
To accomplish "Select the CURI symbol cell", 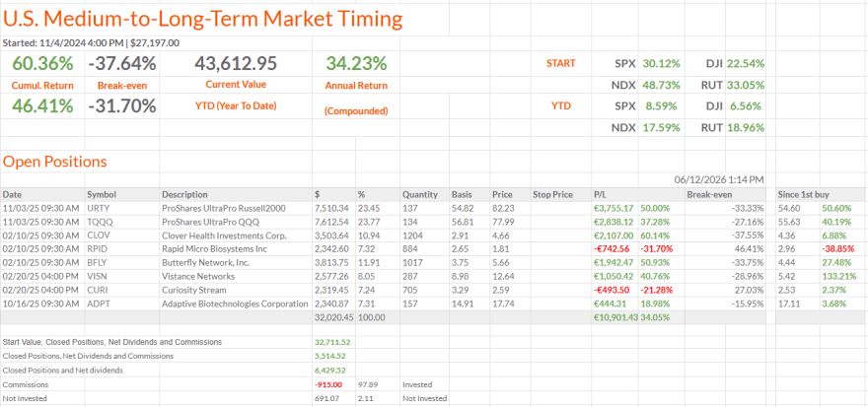I will pos(98,290).
